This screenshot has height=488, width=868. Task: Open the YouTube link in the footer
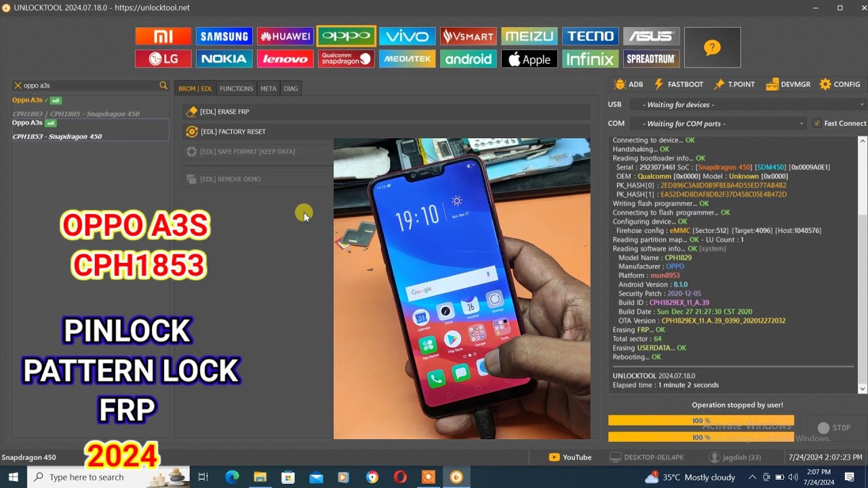tap(570, 457)
